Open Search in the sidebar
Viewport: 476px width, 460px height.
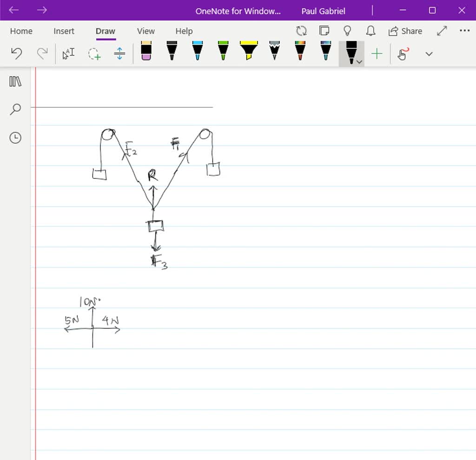(15, 109)
